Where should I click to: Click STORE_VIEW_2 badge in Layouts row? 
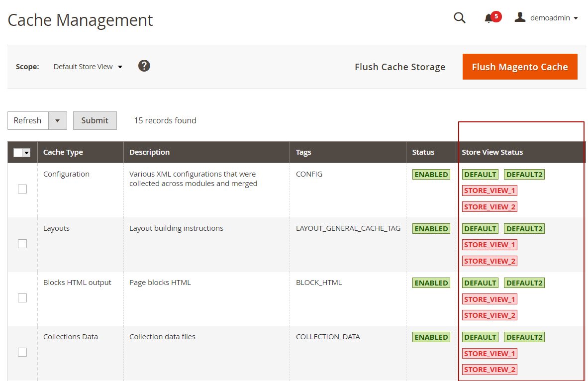pos(490,261)
